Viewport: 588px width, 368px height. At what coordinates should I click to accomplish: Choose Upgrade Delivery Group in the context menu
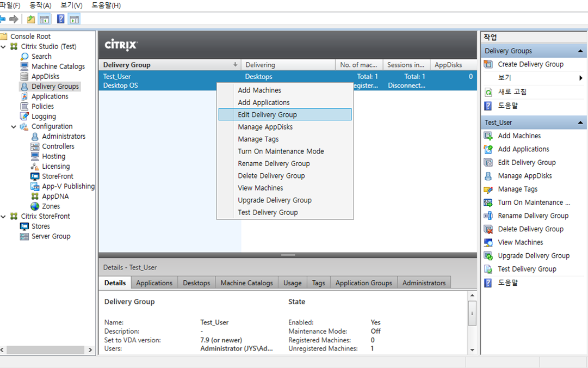click(285, 200)
